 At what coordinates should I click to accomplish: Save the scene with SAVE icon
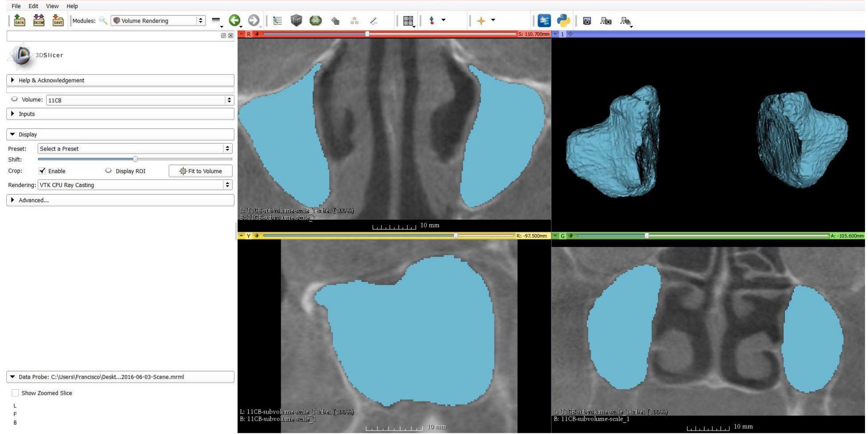point(58,20)
